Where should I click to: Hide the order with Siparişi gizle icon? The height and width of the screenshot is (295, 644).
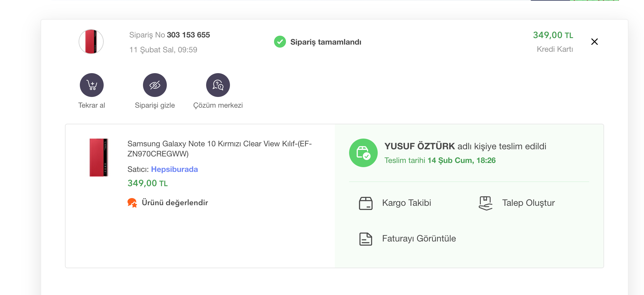pyautogui.click(x=155, y=85)
